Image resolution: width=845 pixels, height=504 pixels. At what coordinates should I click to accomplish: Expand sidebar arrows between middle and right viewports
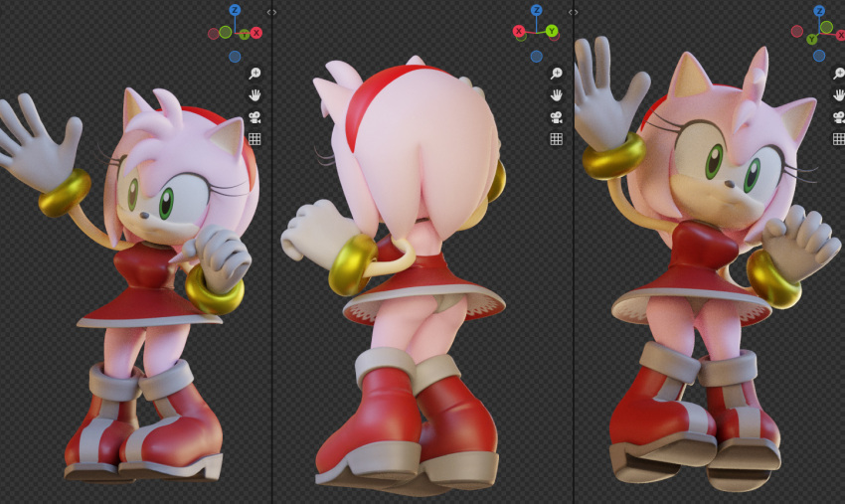(573, 12)
